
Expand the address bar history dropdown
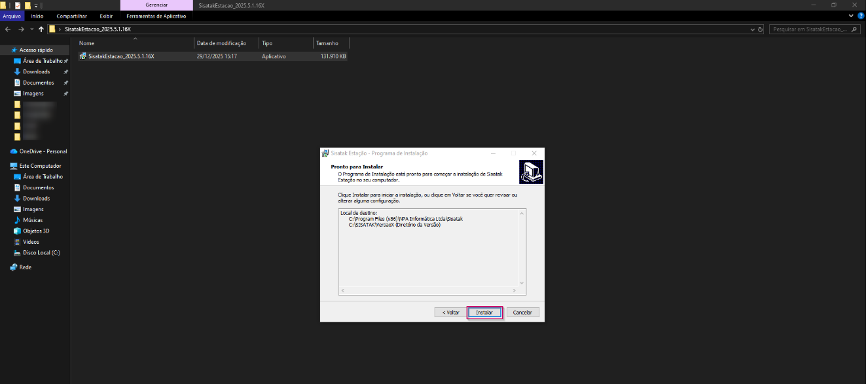point(752,29)
